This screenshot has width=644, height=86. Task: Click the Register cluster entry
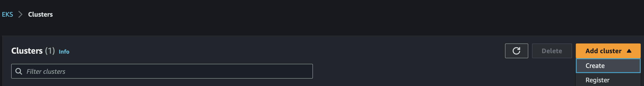pyautogui.click(x=608, y=80)
